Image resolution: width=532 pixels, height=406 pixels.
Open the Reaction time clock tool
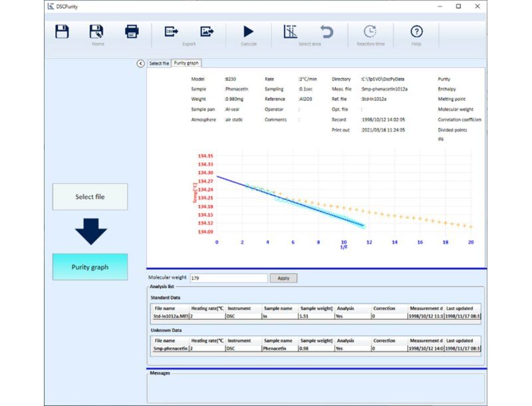pos(370,31)
